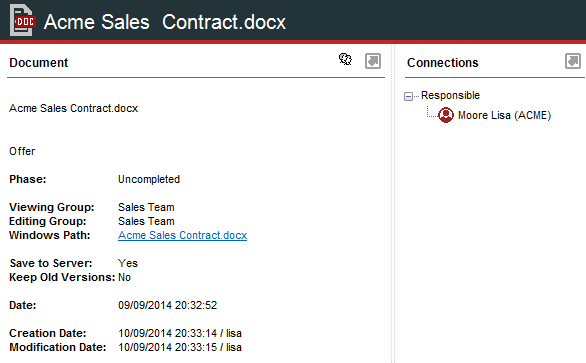
Task: Select Moore Lisa (ACME) in Connections
Action: 504,115
